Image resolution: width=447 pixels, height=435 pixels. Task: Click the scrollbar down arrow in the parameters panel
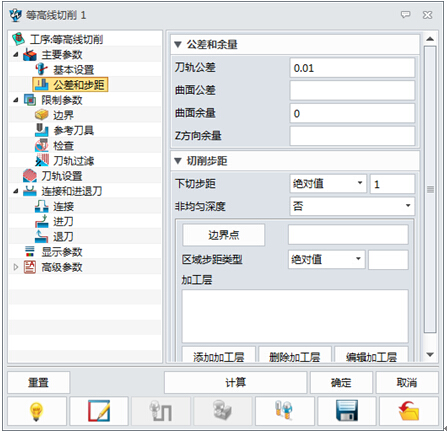click(430, 355)
